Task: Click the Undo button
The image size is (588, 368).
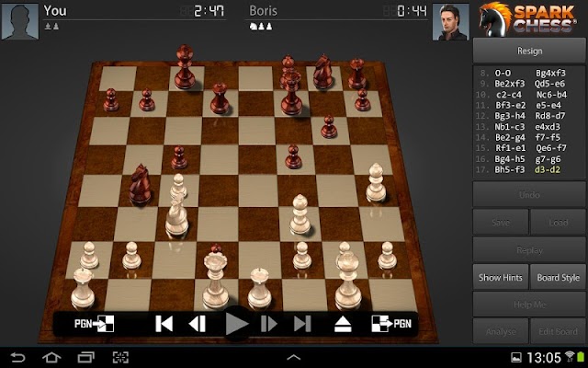Action: tap(529, 194)
